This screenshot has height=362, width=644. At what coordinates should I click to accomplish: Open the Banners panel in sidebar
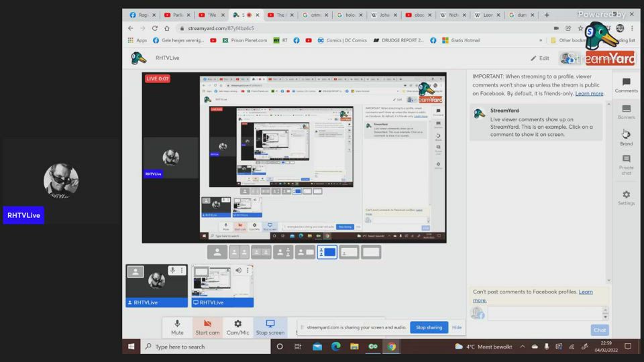tap(626, 112)
